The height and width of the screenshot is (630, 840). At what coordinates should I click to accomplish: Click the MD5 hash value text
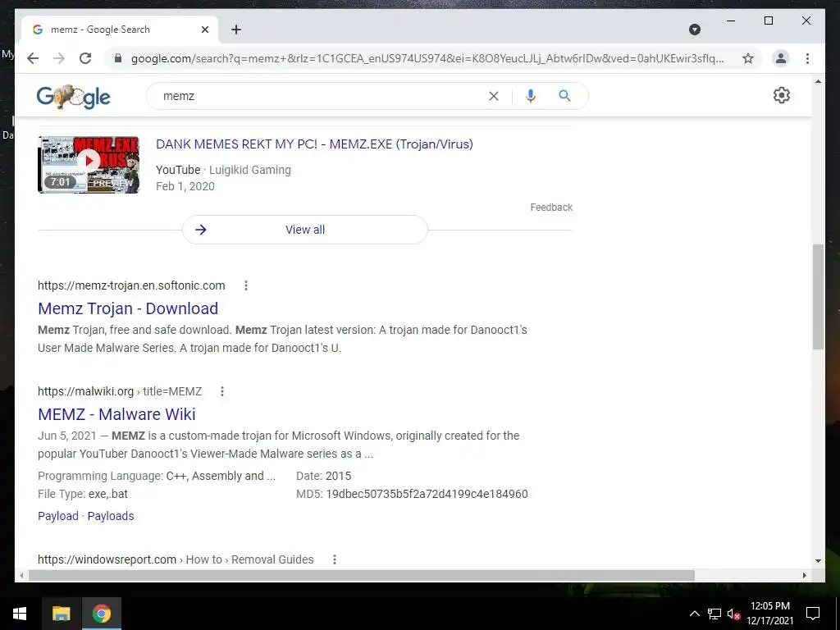click(x=427, y=494)
